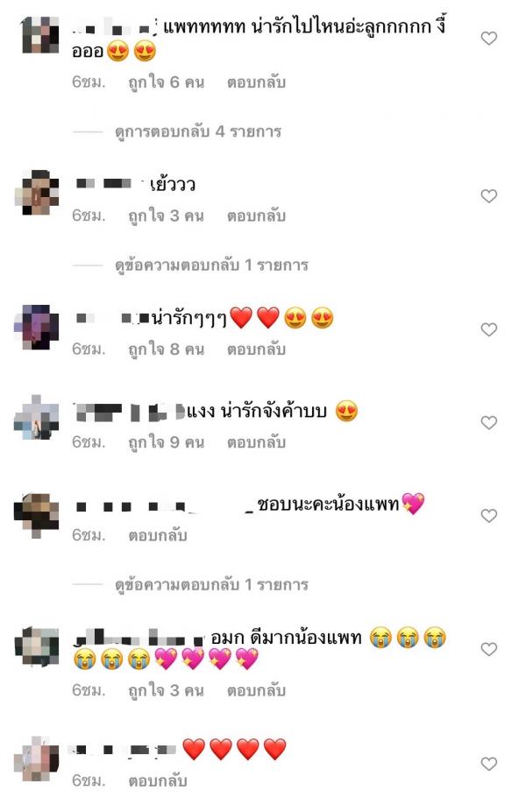The image size is (526, 812).
Task: Tap avatar of 'อมก ดีมากน้องแพท' commenter
Action: tap(36, 646)
